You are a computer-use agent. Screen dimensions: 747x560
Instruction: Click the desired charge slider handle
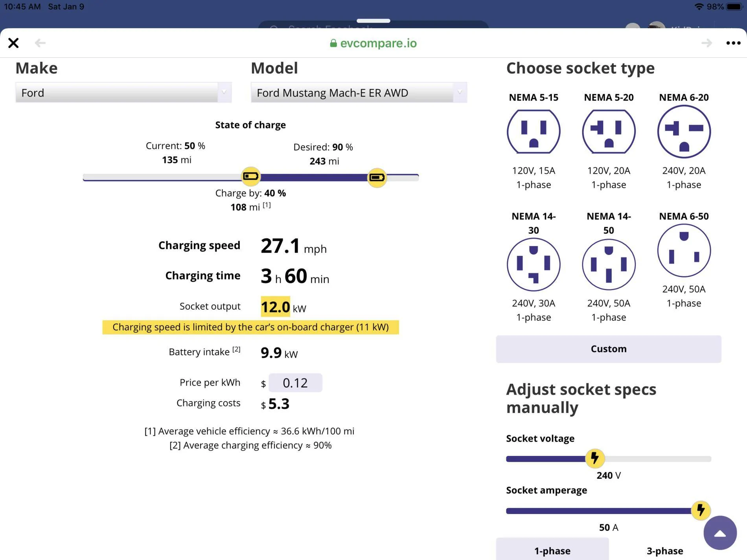(x=377, y=178)
